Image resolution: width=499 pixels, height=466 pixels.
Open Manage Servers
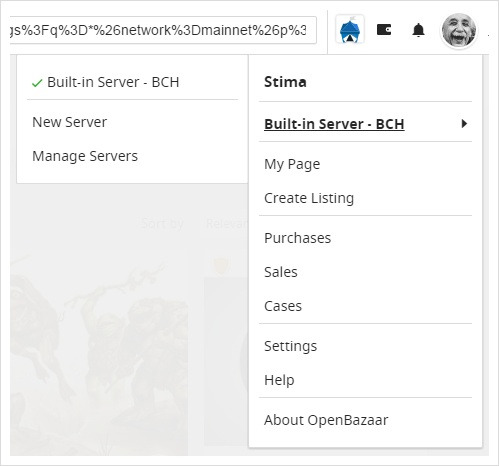tap(85, 156)
